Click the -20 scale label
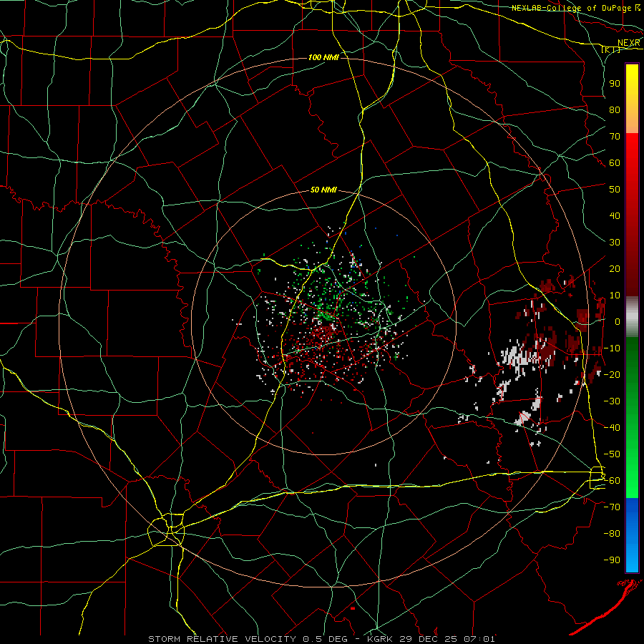The width and height of the screenshot is (644, 644). click(612, 374)
